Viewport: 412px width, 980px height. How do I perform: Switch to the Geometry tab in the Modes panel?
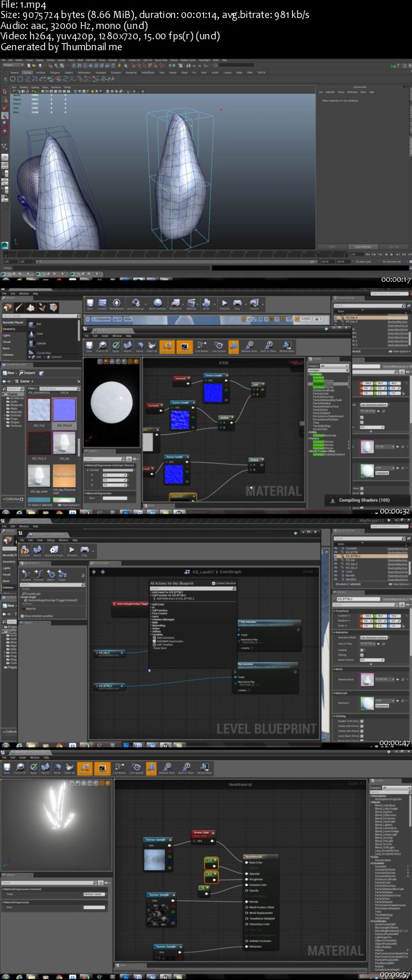(x=9, y=328)
